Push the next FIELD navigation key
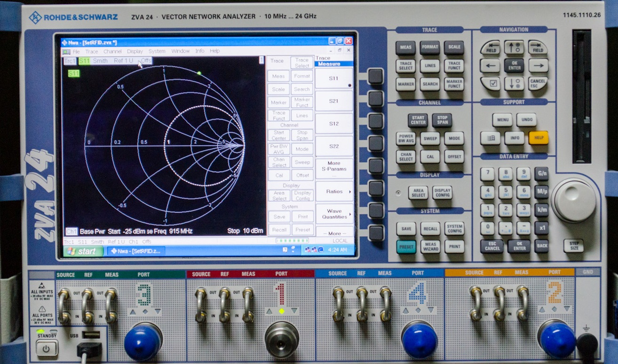 click(x=538, y=47)
